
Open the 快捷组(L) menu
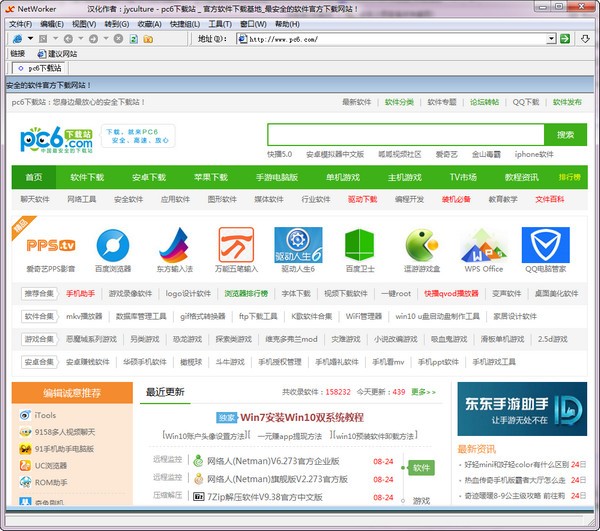coord(185,24)
